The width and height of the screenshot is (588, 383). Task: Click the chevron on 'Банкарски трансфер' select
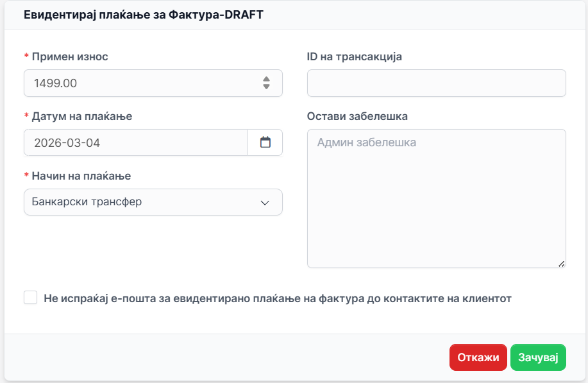click(265, 203)
